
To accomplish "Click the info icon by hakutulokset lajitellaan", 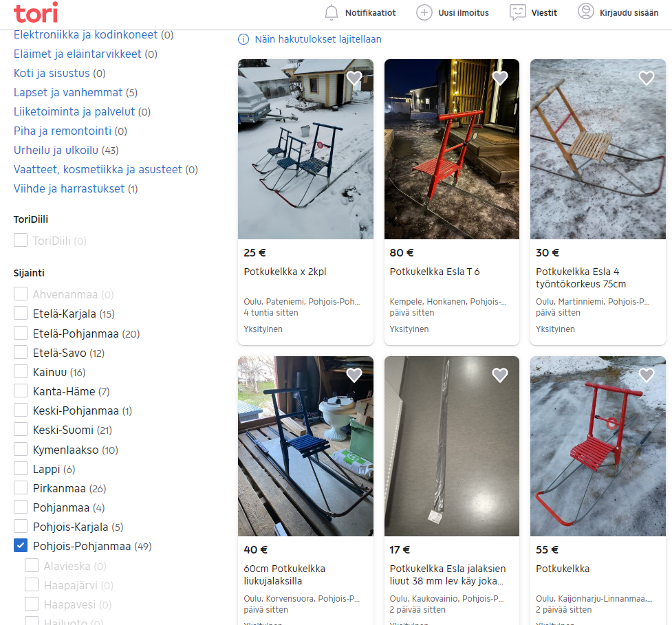I will [243, 39].
